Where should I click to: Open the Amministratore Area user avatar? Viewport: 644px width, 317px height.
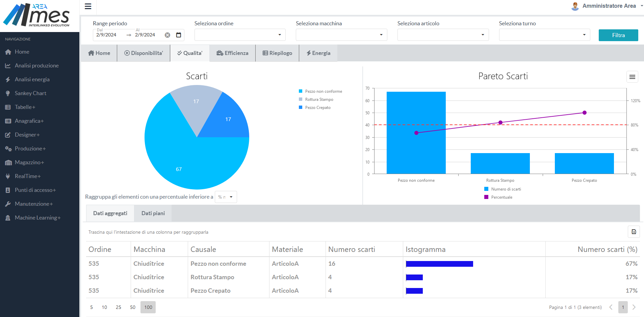click(575, 6)
